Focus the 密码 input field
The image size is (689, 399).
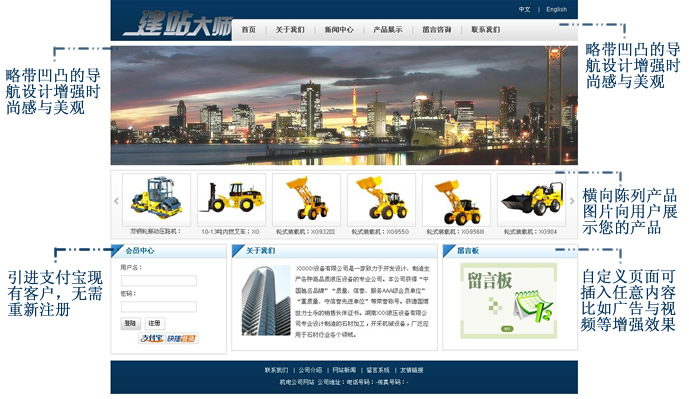tap(159, 307)
